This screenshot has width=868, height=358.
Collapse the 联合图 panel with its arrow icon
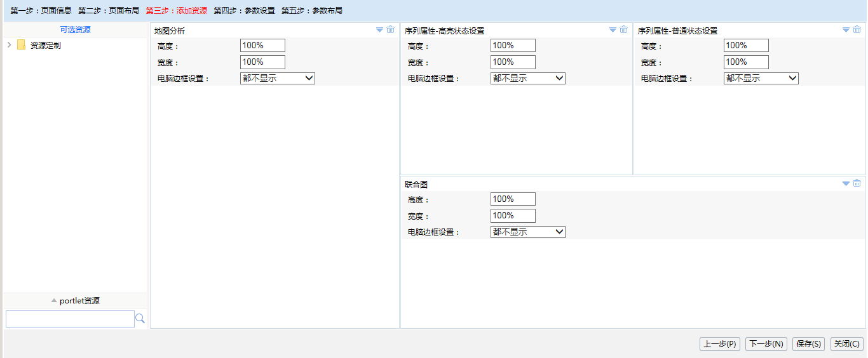click(x=846, y=183)
